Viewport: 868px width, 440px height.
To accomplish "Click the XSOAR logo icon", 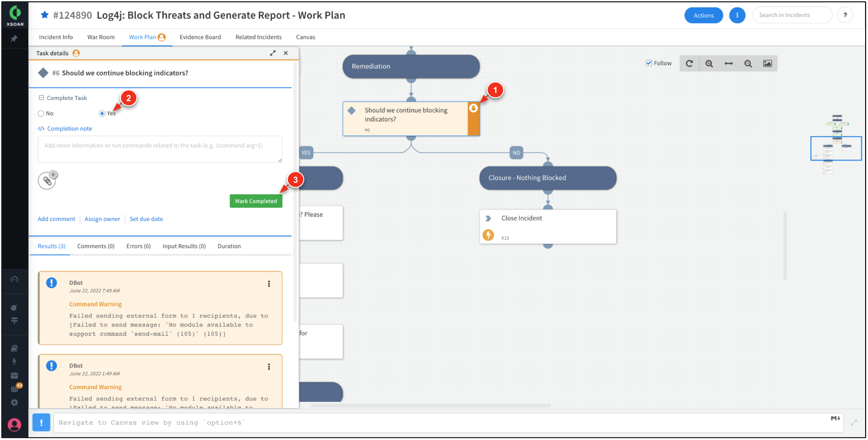I will pyautogui.click(x=15, y=16).
